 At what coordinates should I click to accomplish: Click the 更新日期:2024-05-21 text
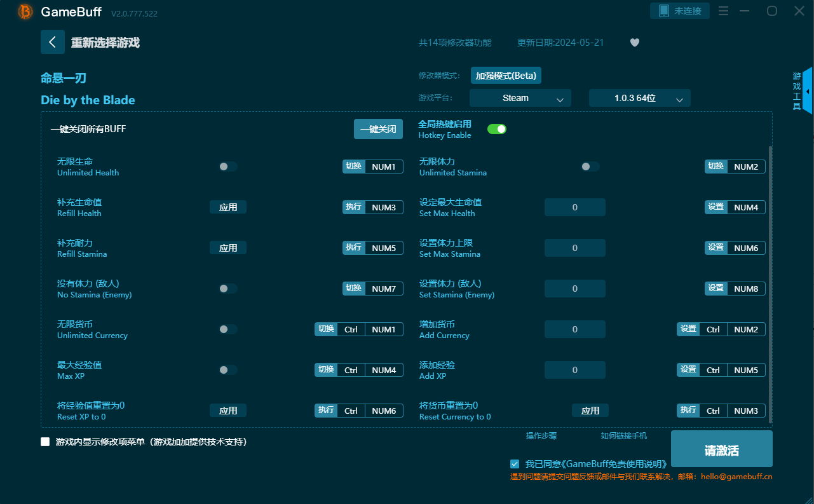pyautogui.click(x=560, y=43)
